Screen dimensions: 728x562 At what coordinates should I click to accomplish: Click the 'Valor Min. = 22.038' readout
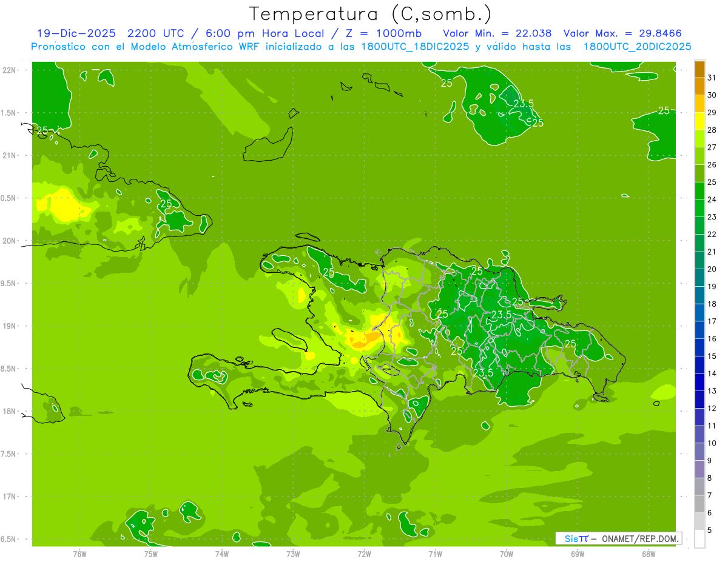click(x=497, y=33)
